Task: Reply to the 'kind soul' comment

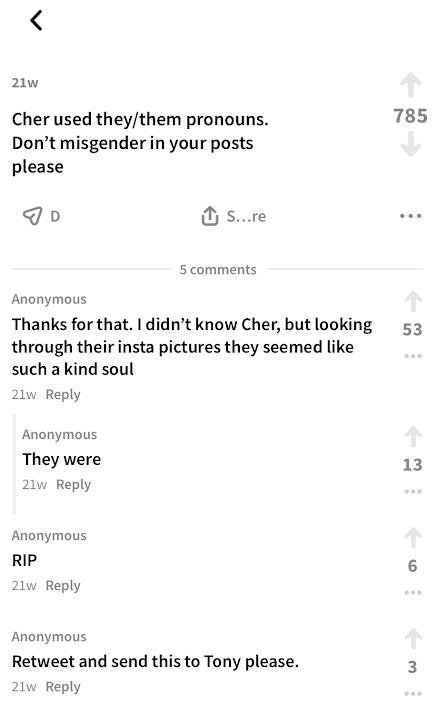Action: pos(63,394)
